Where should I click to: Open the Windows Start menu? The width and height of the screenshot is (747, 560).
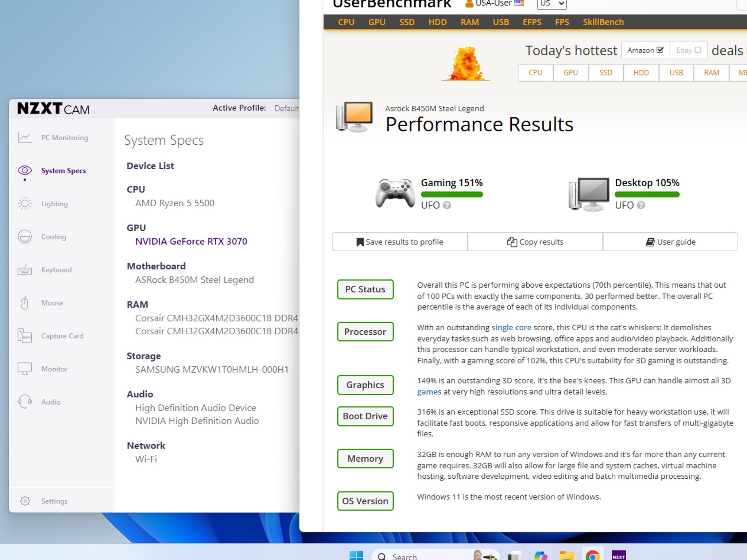pyautogui.click(x=356, y=555)
